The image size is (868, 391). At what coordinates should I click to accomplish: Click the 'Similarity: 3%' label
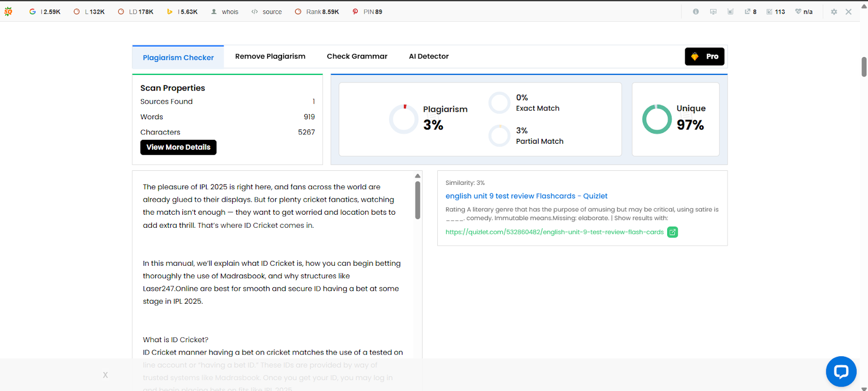click(x=465, y=183)
